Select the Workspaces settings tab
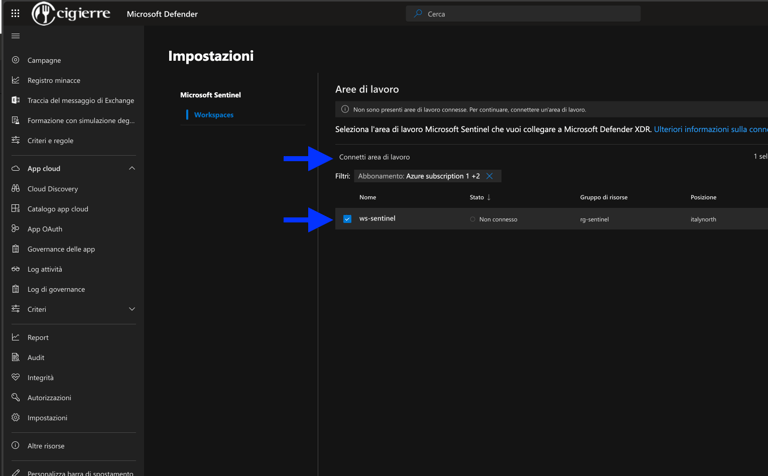This screenshot has width=768, height=476. (214, 115)
